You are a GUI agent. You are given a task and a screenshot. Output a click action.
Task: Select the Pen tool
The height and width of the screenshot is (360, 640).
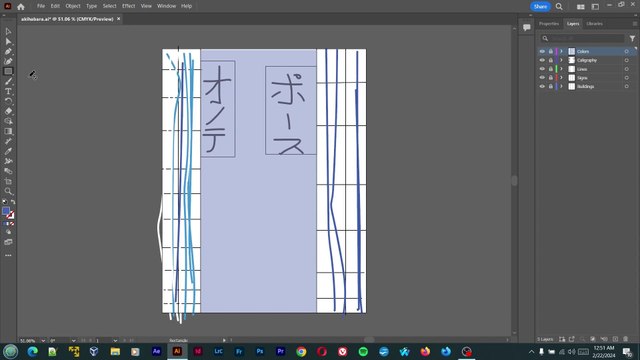pyautogui.click(x=8, y=51)
